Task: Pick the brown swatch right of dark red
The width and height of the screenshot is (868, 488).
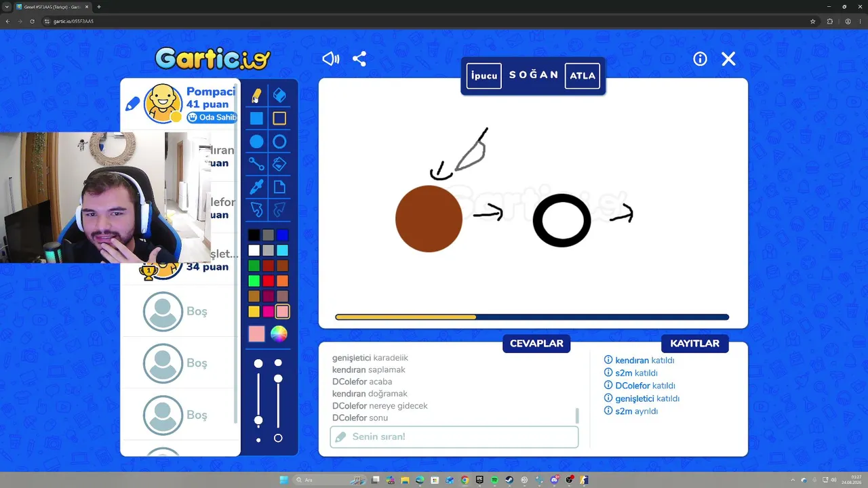Action: [x=283, y=266]
